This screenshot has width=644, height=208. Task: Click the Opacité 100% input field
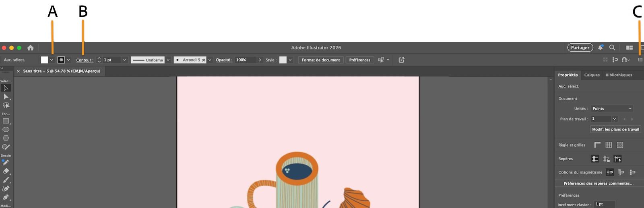pos(246,60)
